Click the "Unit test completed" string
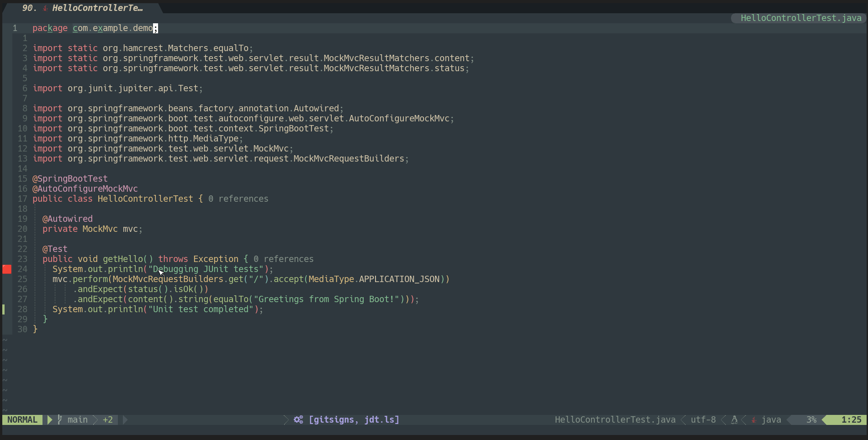 [201, 309]
